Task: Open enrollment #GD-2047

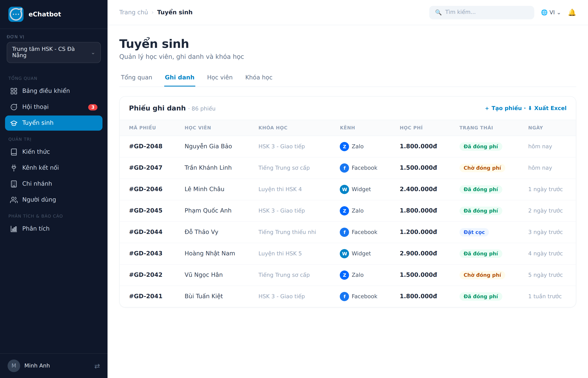Action: pos(146,168)
